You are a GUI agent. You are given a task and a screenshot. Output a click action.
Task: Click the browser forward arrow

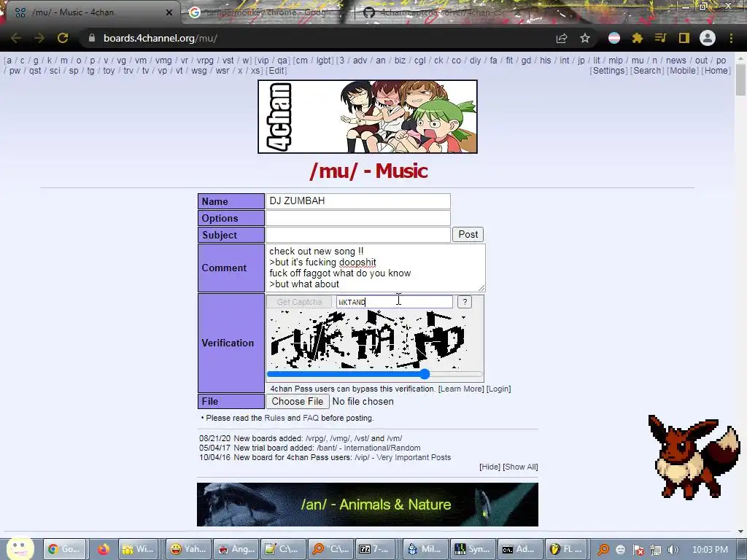39,38
